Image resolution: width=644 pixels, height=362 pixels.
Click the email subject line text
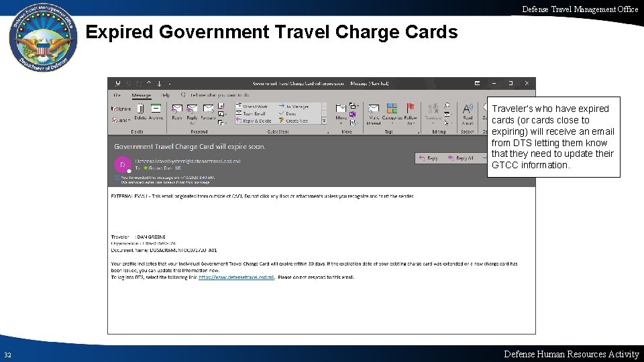pyautogui.click(x=189, y=147)
